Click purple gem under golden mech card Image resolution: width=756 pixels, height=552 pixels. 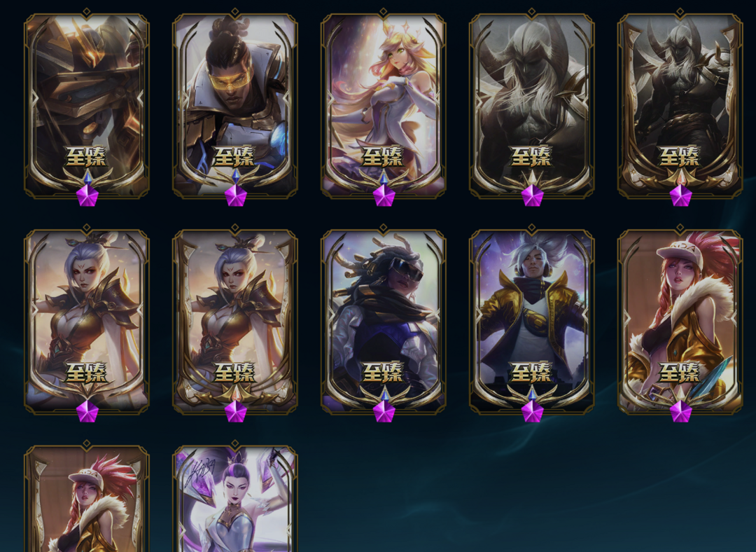click(x=87, y=195)
